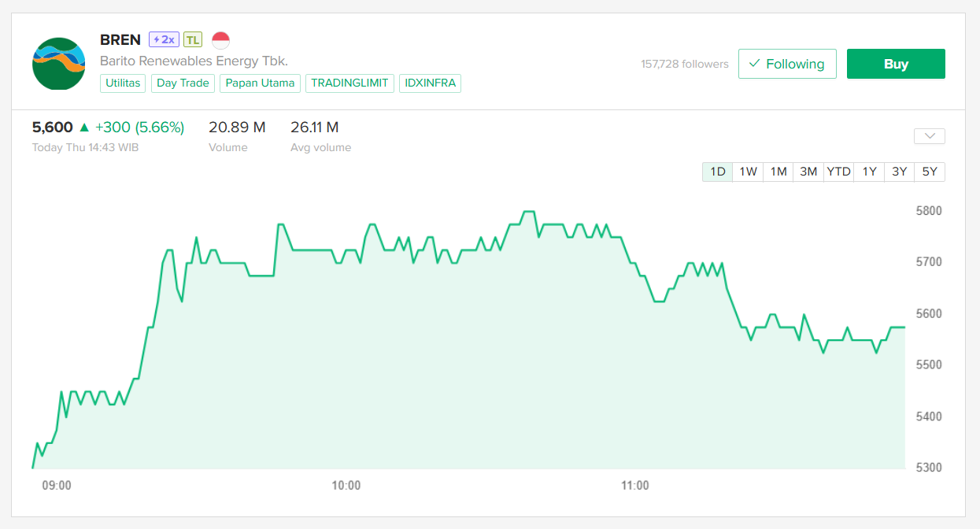
Task: Select the 1D chart range
Action: click(x=717, y=172)
